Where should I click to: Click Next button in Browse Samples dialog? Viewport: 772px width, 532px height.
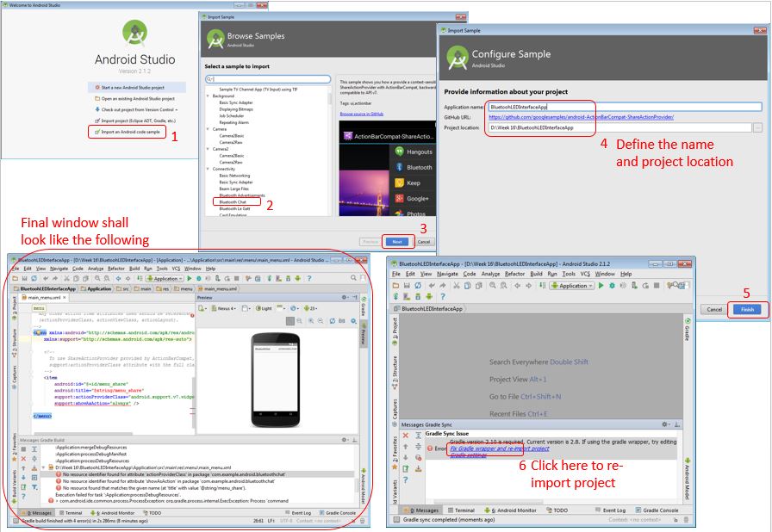pos(397,241)
